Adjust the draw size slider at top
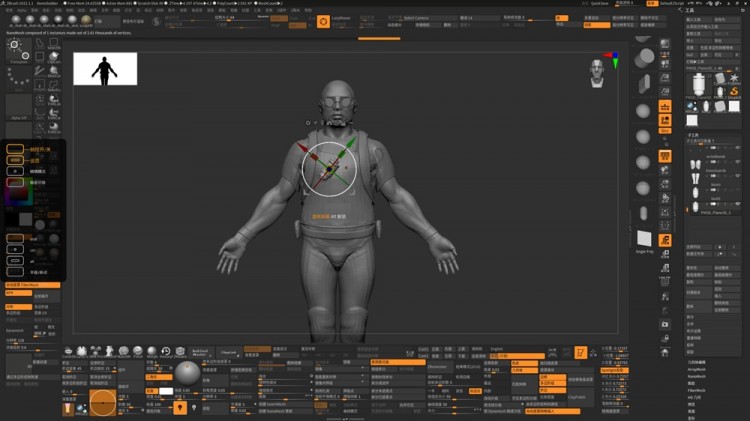This screenshot has height=421, width=750. pos(238,18)
